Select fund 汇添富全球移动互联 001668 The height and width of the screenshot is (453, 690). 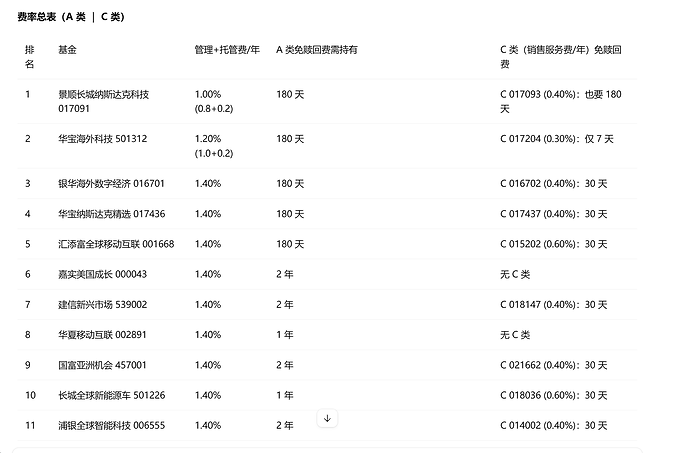pyautogui.click(x=116, y=244)
